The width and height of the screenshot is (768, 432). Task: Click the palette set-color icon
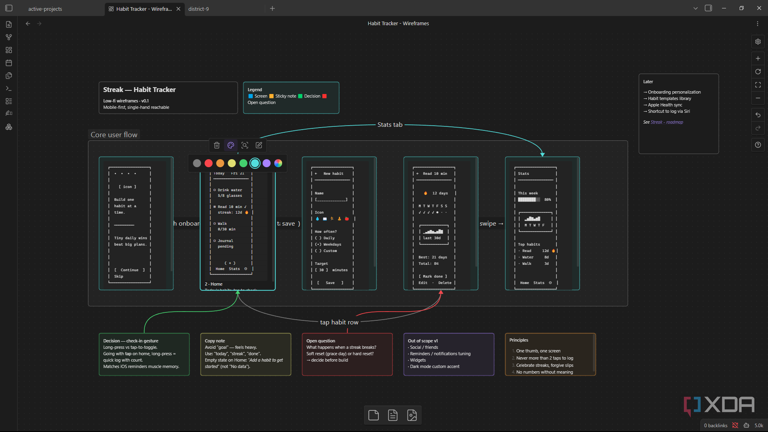coord(231,145)
